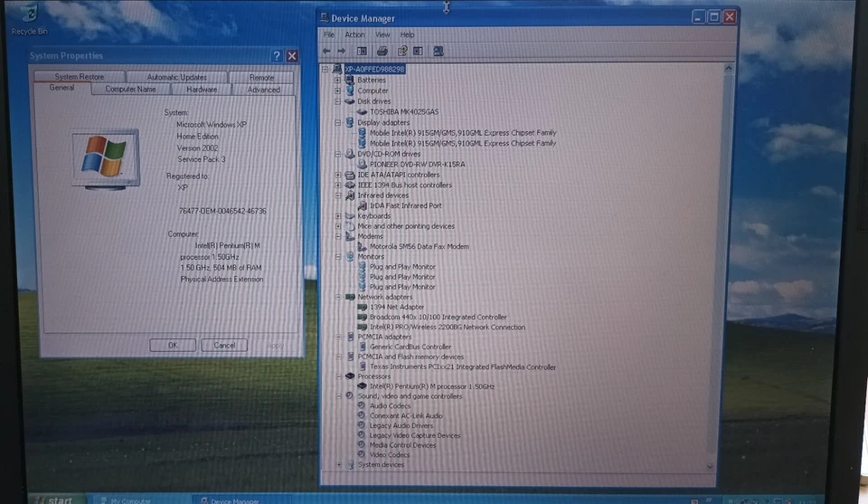Select the Video Codecs entry
Image resolution: width=868 pixels, height=504 pixels.
(x=389, y=455)
